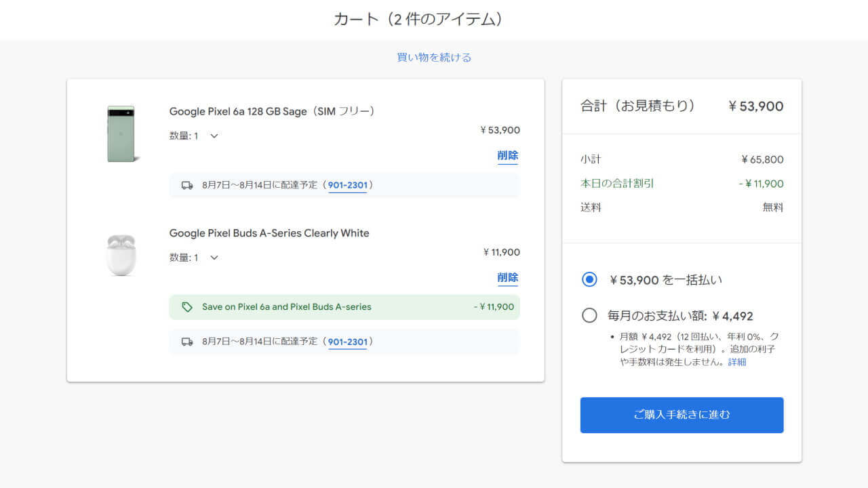Click postal code 901-2301 under Pixel 6a
The image size is (868, 488).
pyautogui.click(x=347, y=185)
